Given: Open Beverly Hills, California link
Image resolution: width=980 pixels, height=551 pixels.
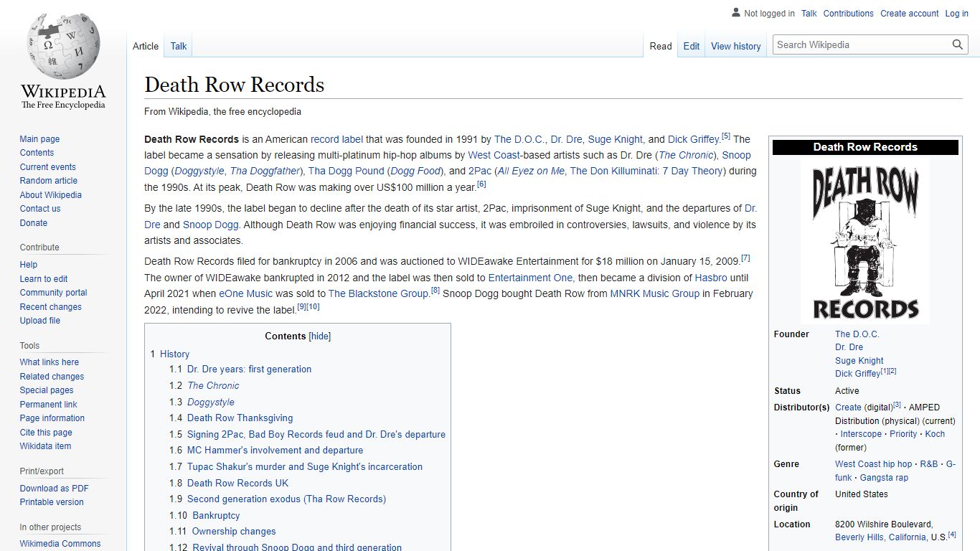Looking at the screenshot, I should coord(880,537).
